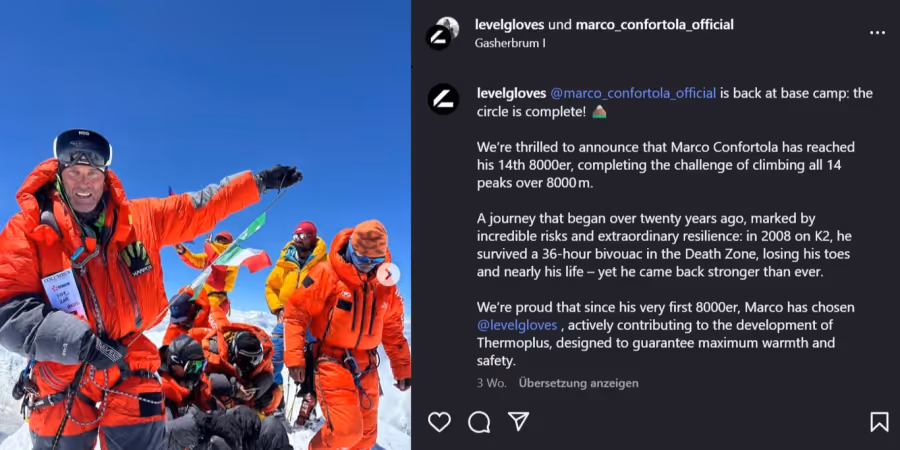900x450 pixels.
Task: Click the levelgloves avatar beside the caption
Action: (443, 99)
